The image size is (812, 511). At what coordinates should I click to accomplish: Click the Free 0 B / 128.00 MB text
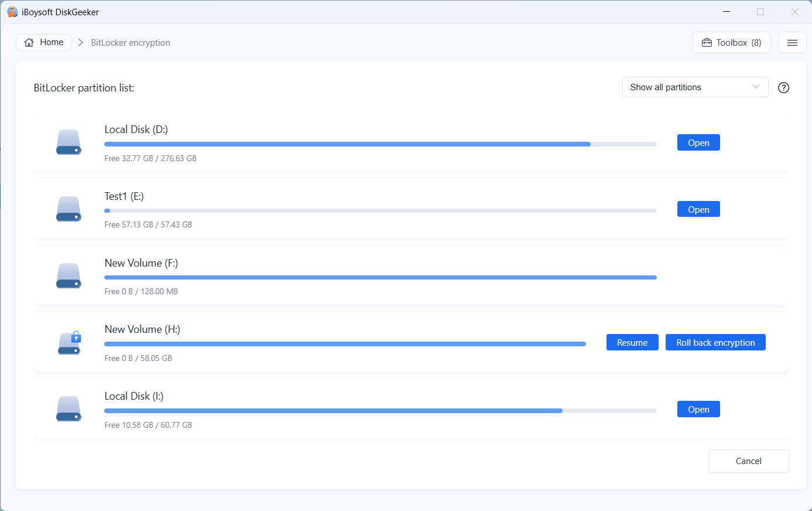point(141,291)
